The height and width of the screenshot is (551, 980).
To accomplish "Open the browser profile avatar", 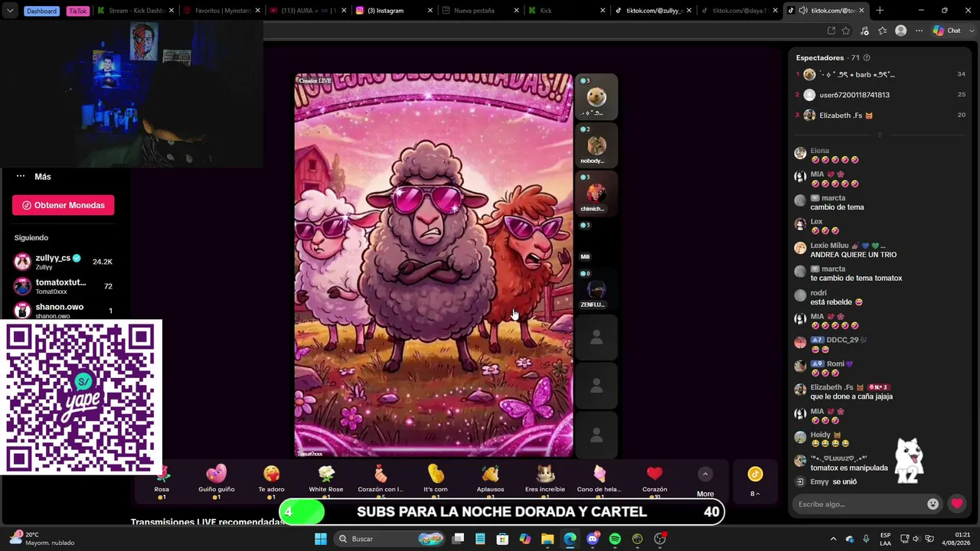I will coord(901,31).
